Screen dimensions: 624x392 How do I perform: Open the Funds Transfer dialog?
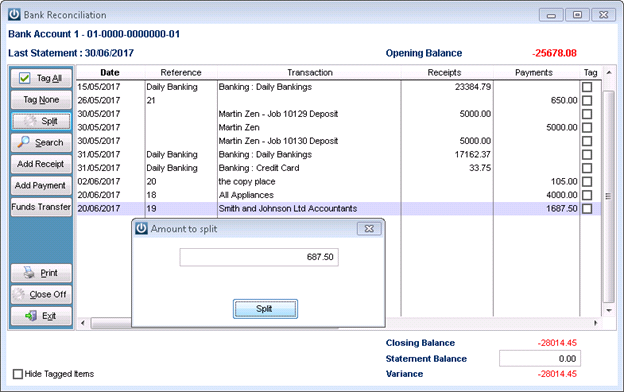41,207
